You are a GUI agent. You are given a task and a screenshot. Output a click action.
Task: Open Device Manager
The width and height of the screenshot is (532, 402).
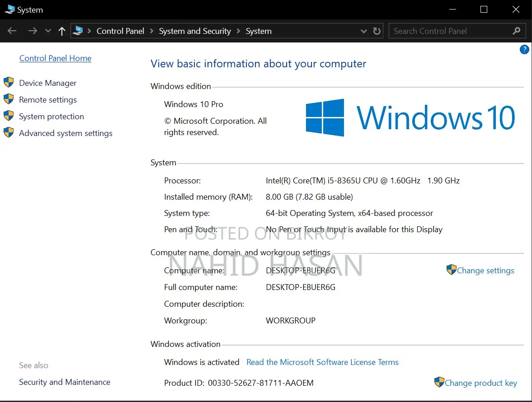(48, 83)
